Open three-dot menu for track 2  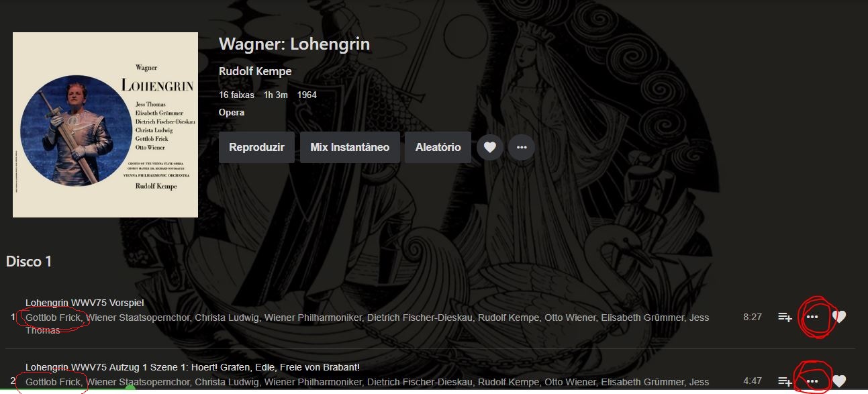(x=812, y=381)
